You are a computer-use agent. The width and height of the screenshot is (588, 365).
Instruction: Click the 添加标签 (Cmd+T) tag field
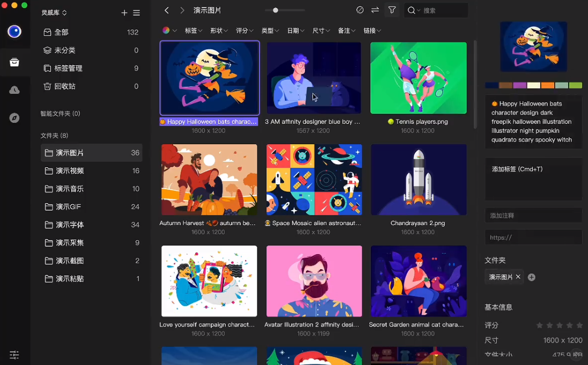click(x=534, y=179)
